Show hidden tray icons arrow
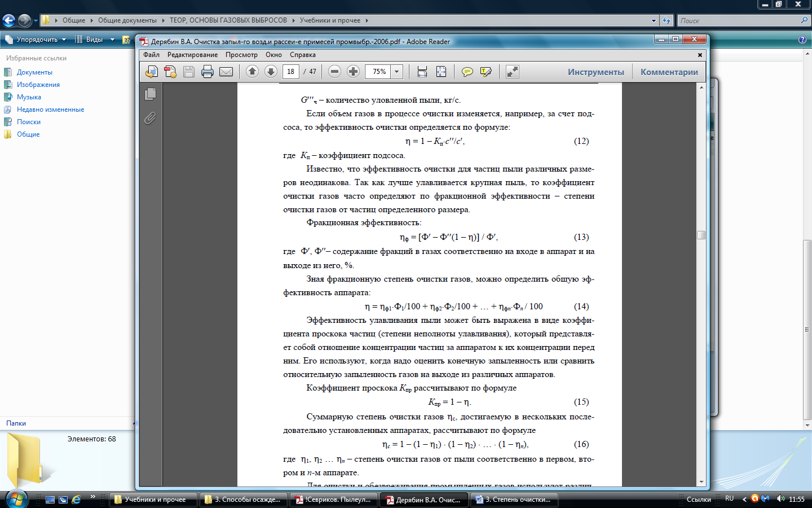The width and height of the screenshot is (812, 508). (744, 499)
